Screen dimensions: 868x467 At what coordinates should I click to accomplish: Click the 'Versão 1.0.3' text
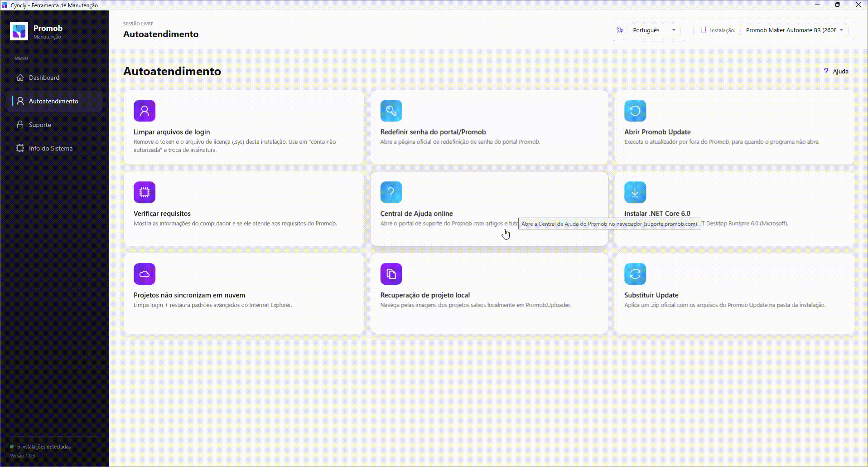click(x=23, y=456)
